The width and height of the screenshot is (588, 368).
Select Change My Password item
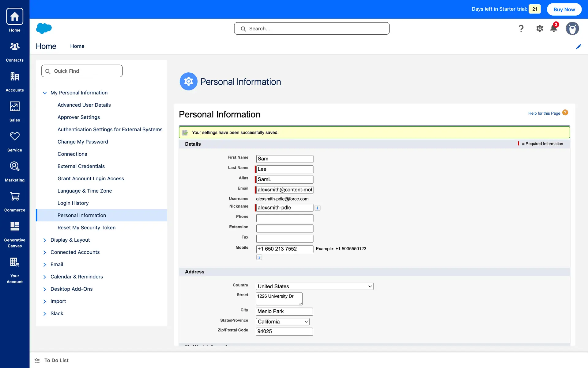83,142
